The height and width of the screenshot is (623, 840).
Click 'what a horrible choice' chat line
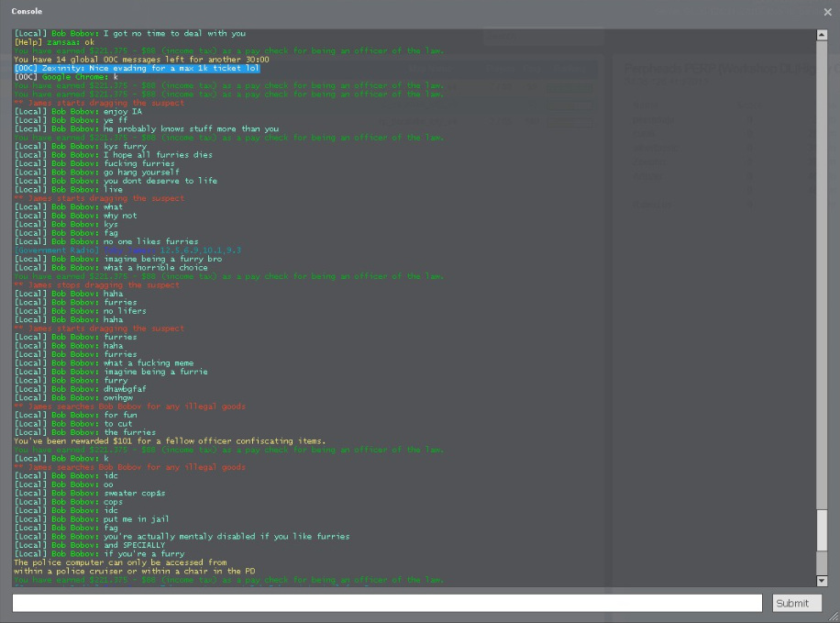(111, 268)
